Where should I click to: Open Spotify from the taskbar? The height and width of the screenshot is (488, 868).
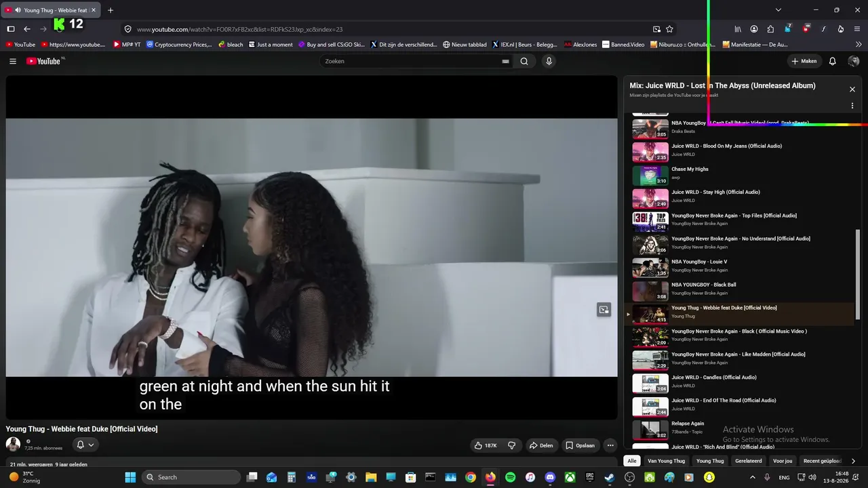510,477
